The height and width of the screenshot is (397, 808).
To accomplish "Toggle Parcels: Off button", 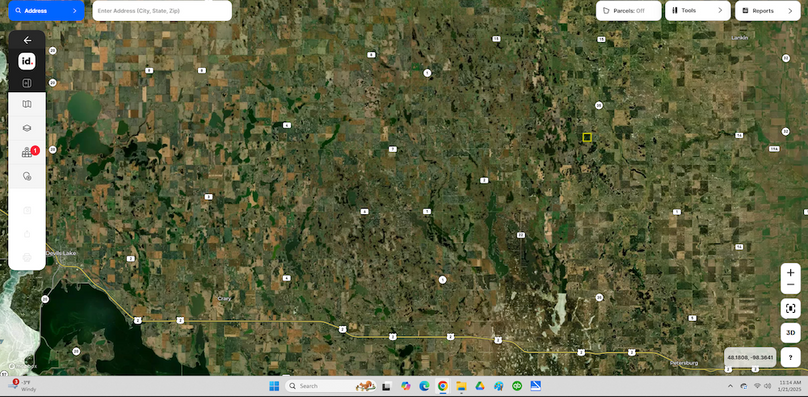I will coord(629,10).
